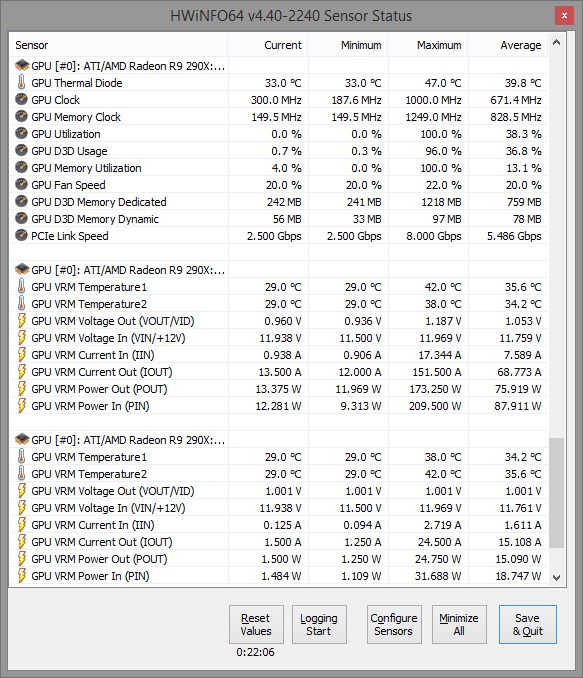Click the gauge icon beside GPU D3D Memory Dedicated
583x678 pixels.
pyautogui.click(x=21, y=201)
